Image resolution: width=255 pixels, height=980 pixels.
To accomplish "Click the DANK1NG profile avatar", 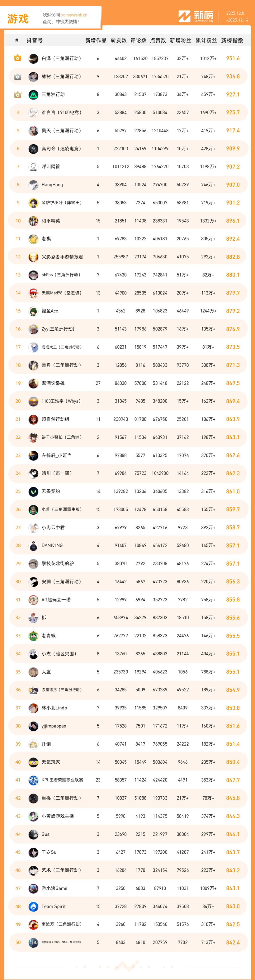I will click(x=34, y=546).
